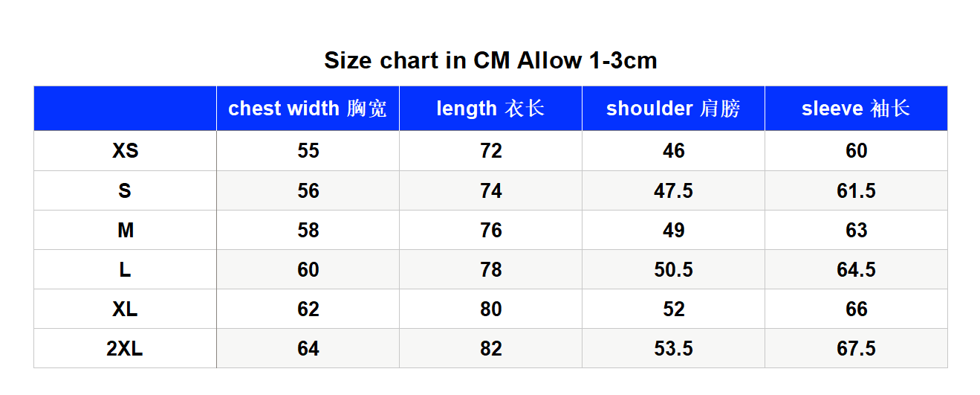Select the 'shoulder 肩膀' column header
Screen dimensions: 980x395
point(673,109)
